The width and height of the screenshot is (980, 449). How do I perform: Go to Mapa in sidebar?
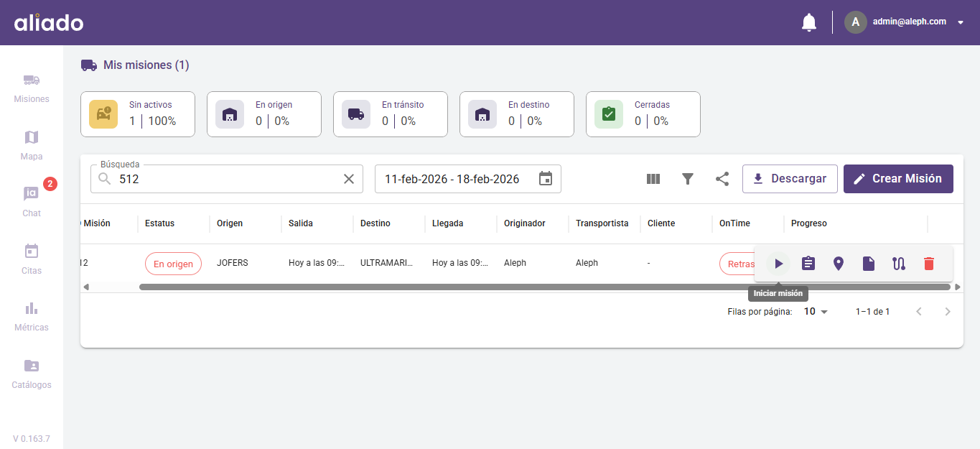(x=32, y=144)
